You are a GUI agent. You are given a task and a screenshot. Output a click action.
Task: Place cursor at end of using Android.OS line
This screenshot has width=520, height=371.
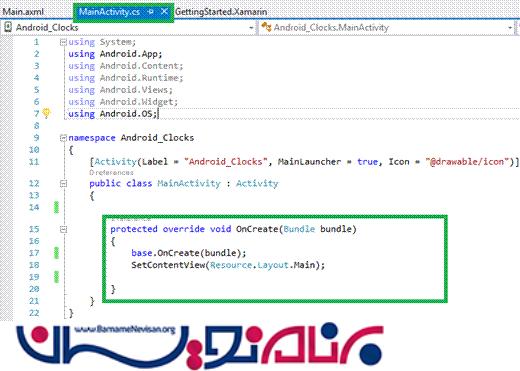[158, 114]
